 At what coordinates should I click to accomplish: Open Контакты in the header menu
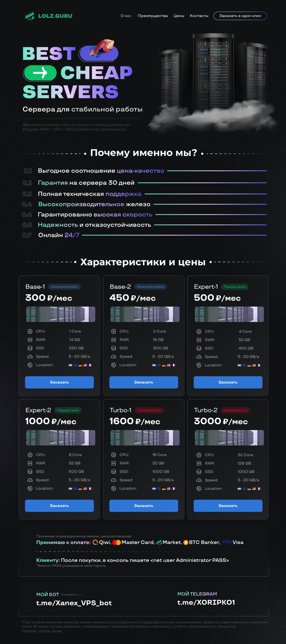(199, 16)
